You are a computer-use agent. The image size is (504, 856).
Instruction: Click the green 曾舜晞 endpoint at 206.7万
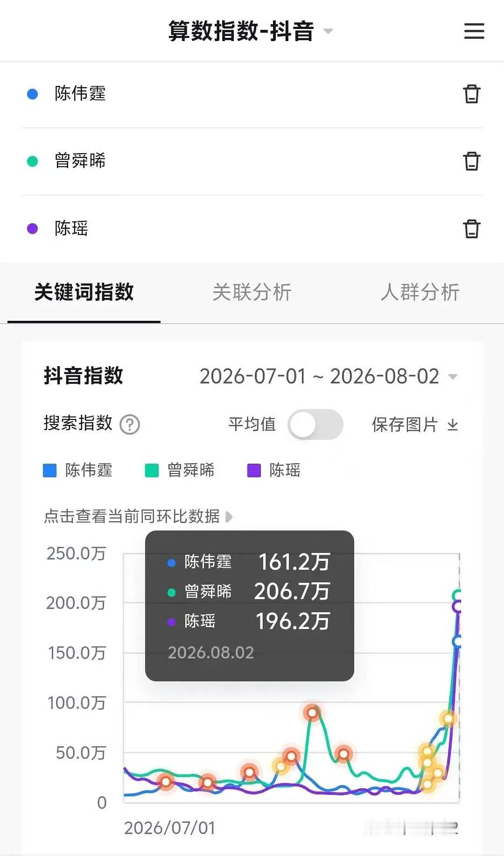coord(458,595)
